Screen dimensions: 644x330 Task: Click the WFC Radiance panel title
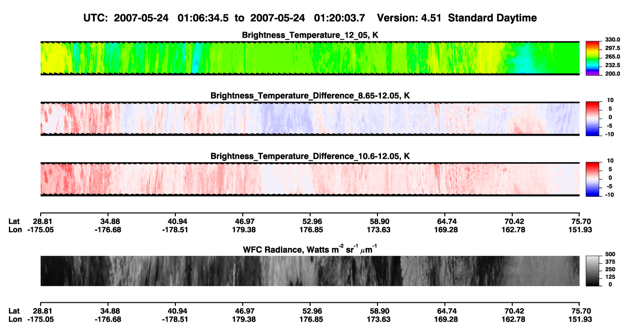[x=310, y=249]
